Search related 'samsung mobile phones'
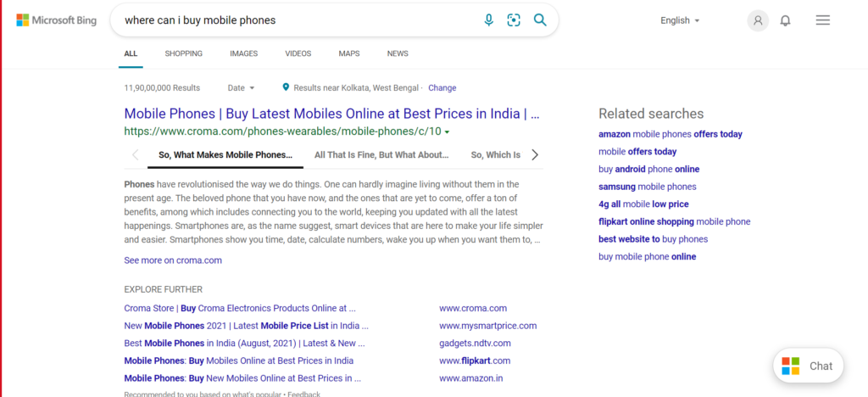 [647, 187]
